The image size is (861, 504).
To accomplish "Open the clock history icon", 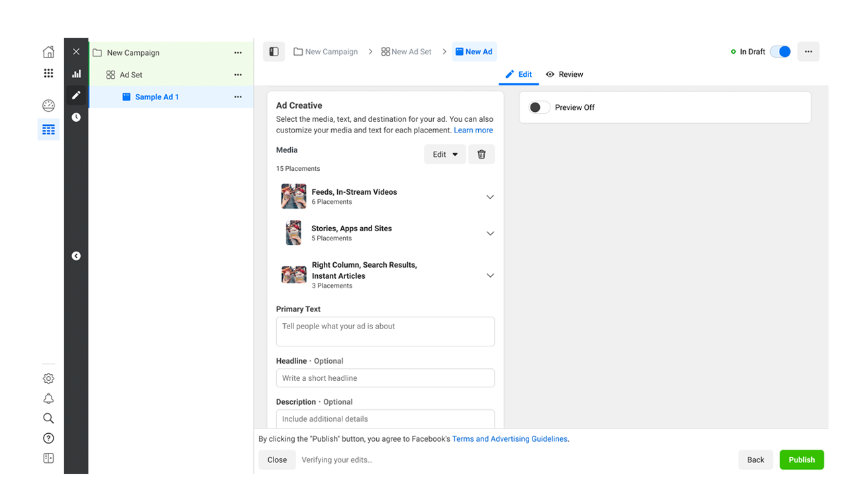I will point(76,117).
